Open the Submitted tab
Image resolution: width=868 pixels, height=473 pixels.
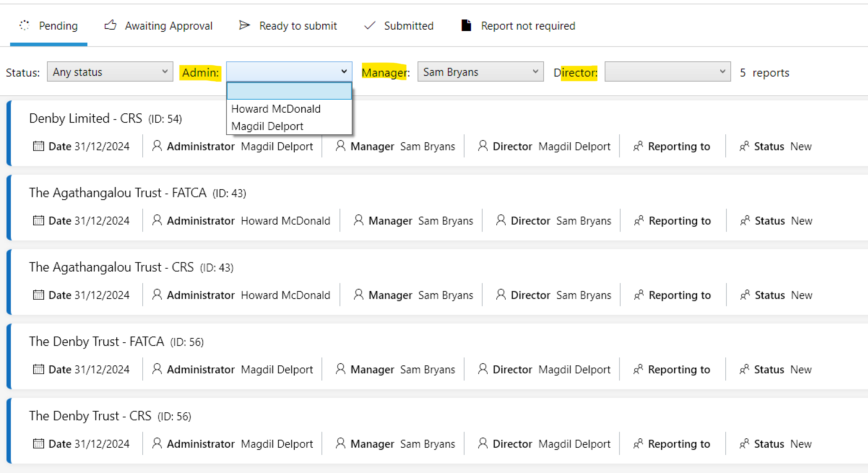(398, 26)
